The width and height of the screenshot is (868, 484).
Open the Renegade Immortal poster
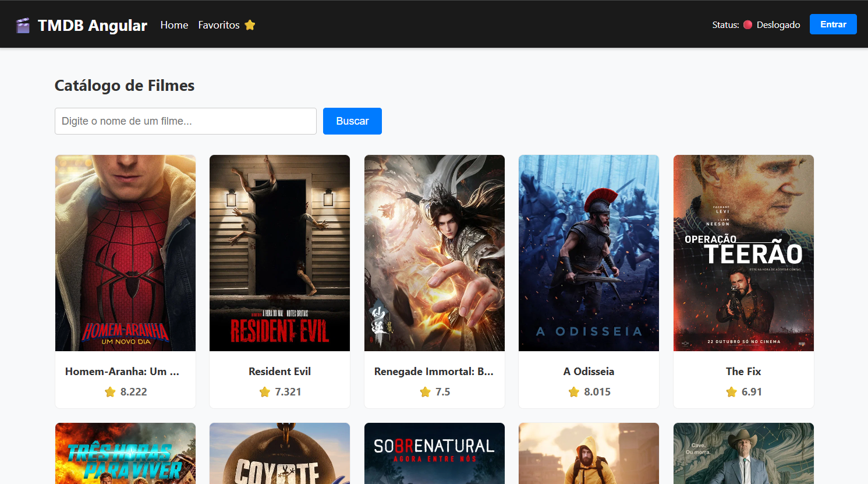click(434, 253)
